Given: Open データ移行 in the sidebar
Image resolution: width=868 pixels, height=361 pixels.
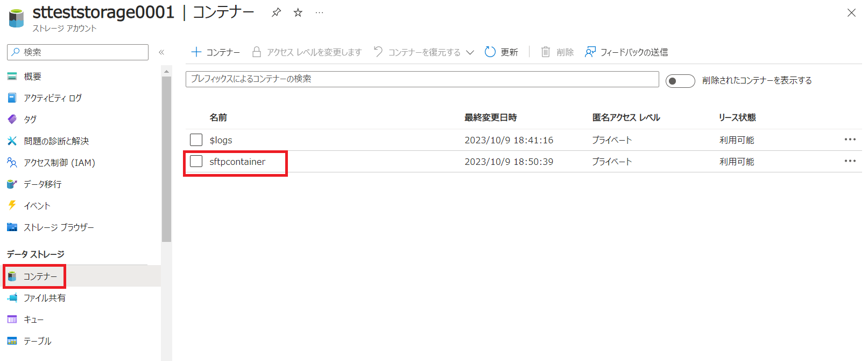Looking at the screenshot, I should pos(43,184).
